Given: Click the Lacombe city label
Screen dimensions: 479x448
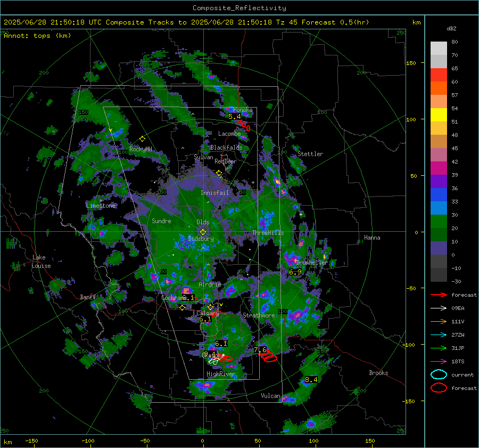Looking at the screenshot, I should point(229,134).
